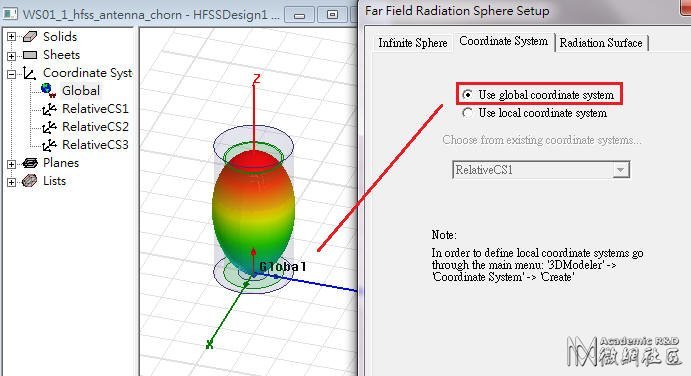Expand the Planes tree node
This screenshot has width=691, height=376.
pos(11,164)
